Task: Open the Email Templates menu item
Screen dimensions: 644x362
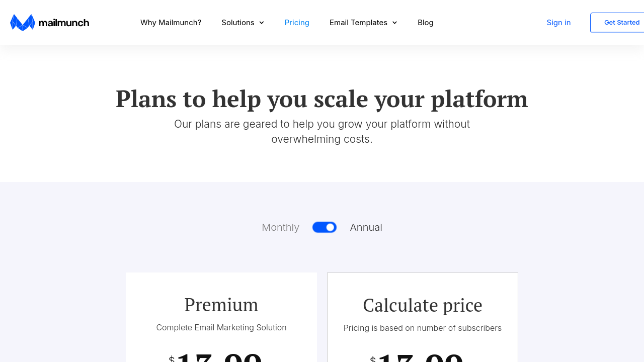Action: 358,23
